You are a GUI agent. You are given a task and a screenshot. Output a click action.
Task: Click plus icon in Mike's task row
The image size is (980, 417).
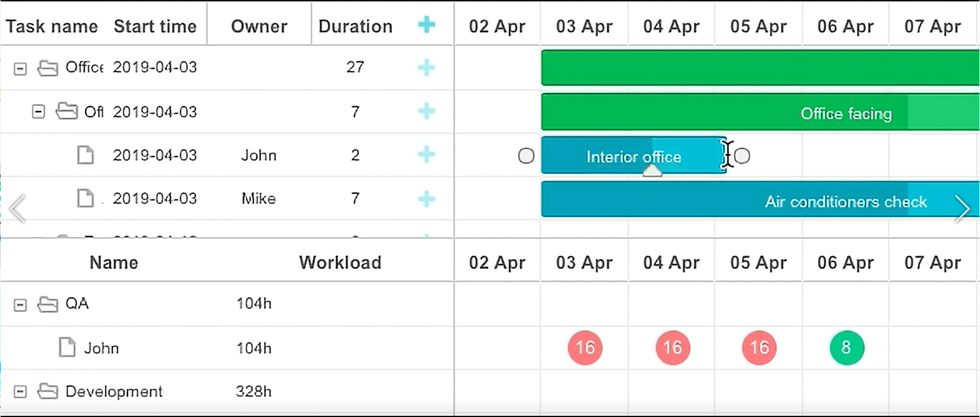coord(426,199)
